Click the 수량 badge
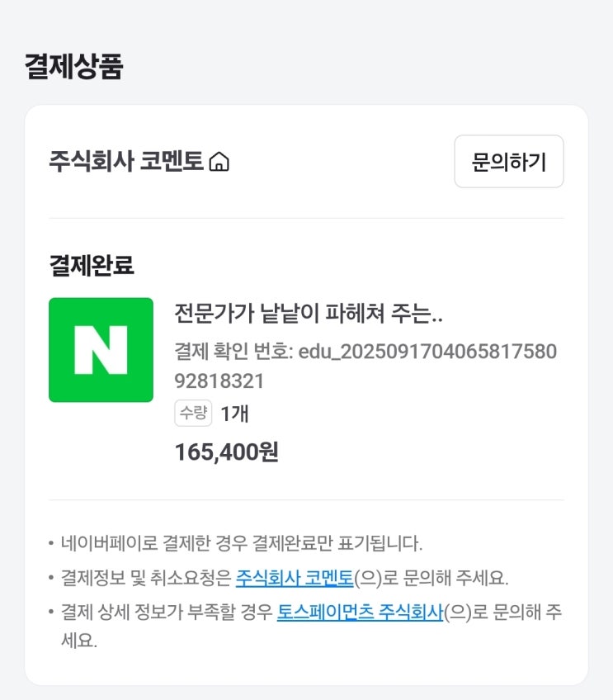The image size is (613, 700). tap(193, 413)
